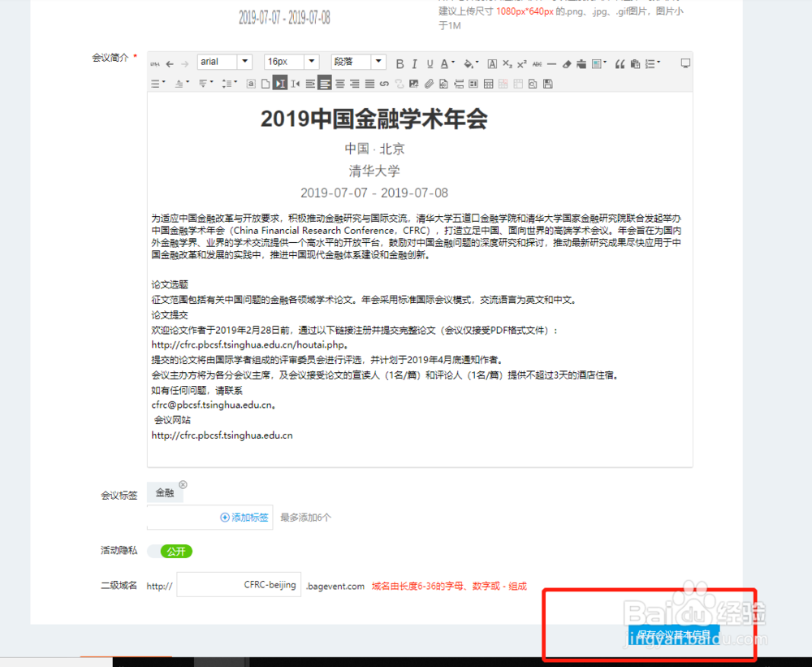Image resolution: width=812 pixels, height=667 pixels.
Task: Open the auto typeset dropdown
Action: [604, 63]
